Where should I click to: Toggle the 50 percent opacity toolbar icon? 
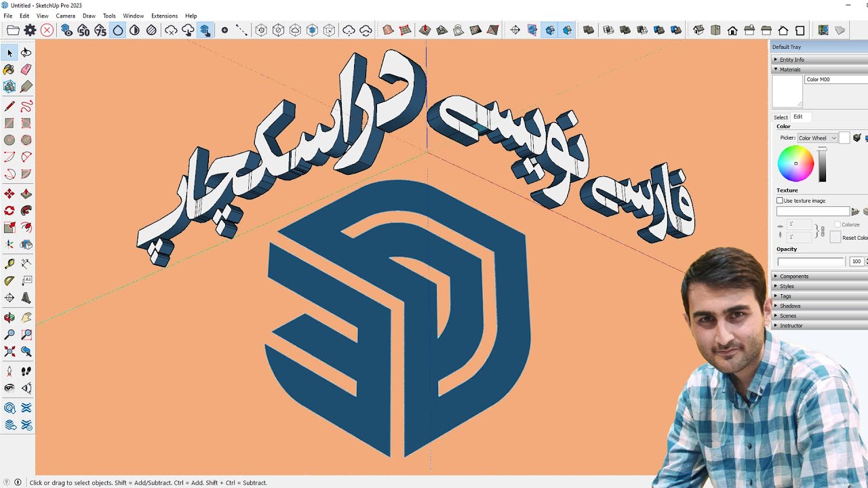(83, 30)
